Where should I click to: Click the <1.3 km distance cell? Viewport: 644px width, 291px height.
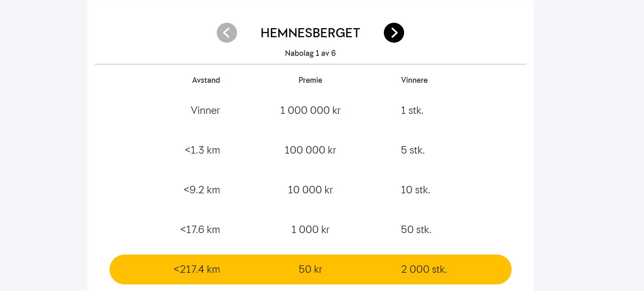tap(202, 150)
